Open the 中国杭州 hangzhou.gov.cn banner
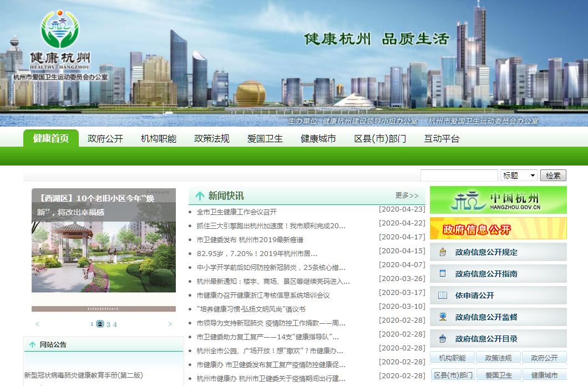Viewport: 588px width, 386px height. (498, 200)
